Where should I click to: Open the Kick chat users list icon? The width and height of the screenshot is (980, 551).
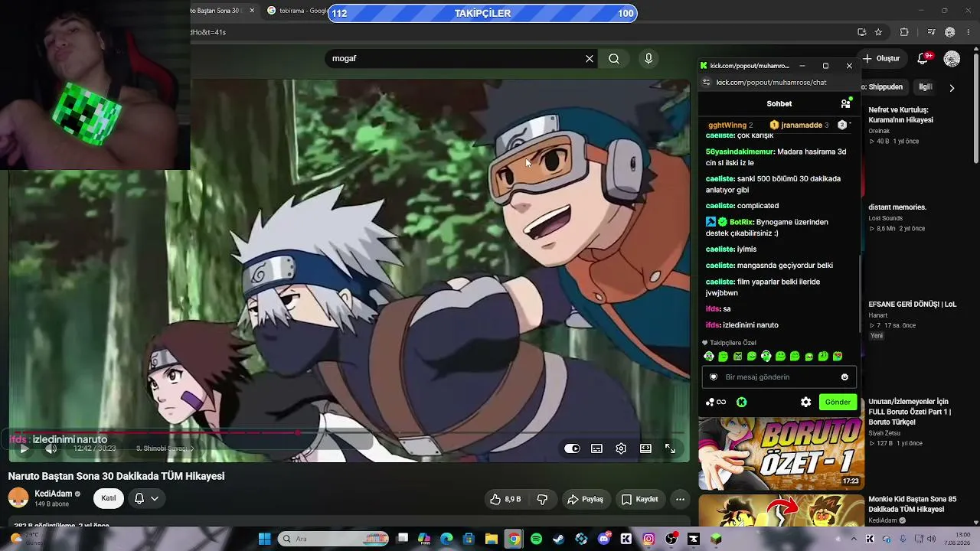tap(845, 103)
